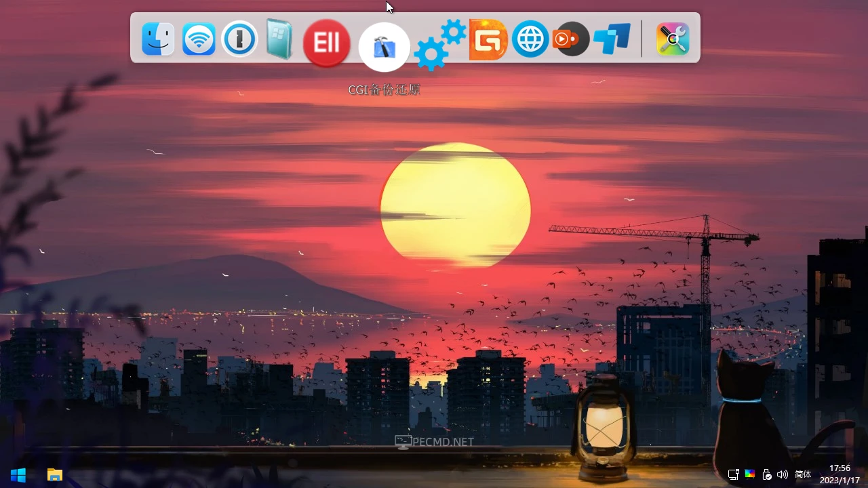The image size is (868, 488).
Task: Launch the orange DiskGenius G icon
Action: 488,39
